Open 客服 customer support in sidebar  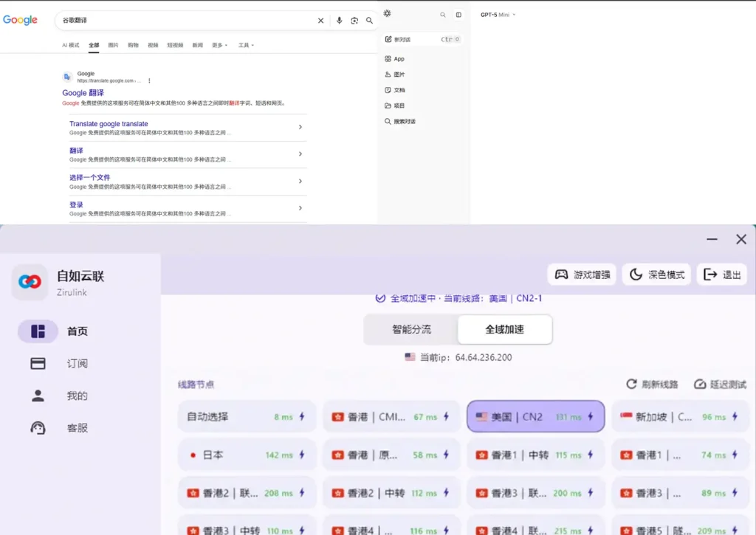click(59, 428)
